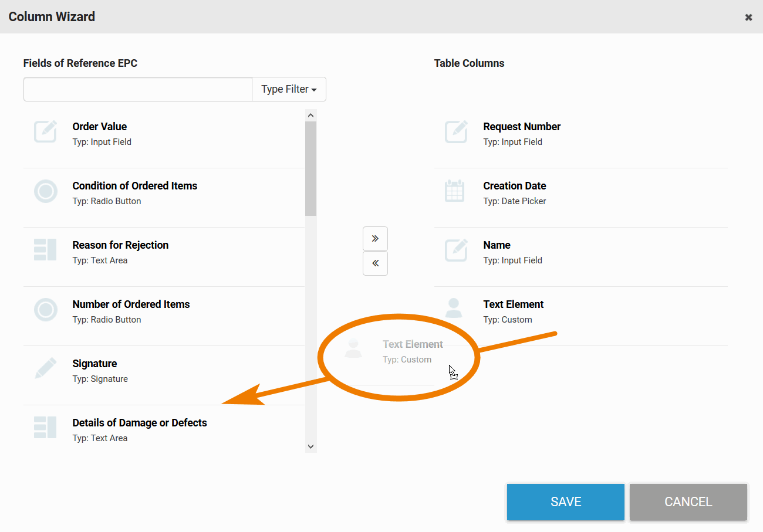Image resolution: width=763 pixels, height=532 pixels.
Task: Click the Details of Damage or Defects icon
Action: coord(46,428)
